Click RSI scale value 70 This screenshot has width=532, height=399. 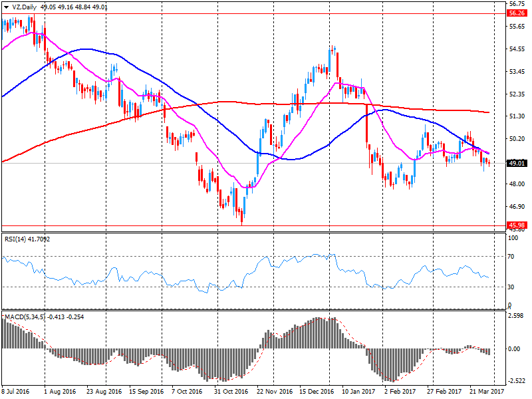[x=511, y=255]
